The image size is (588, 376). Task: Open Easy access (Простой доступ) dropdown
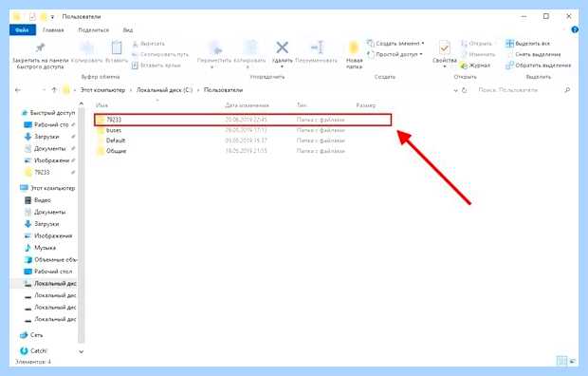tap(395, 54)
